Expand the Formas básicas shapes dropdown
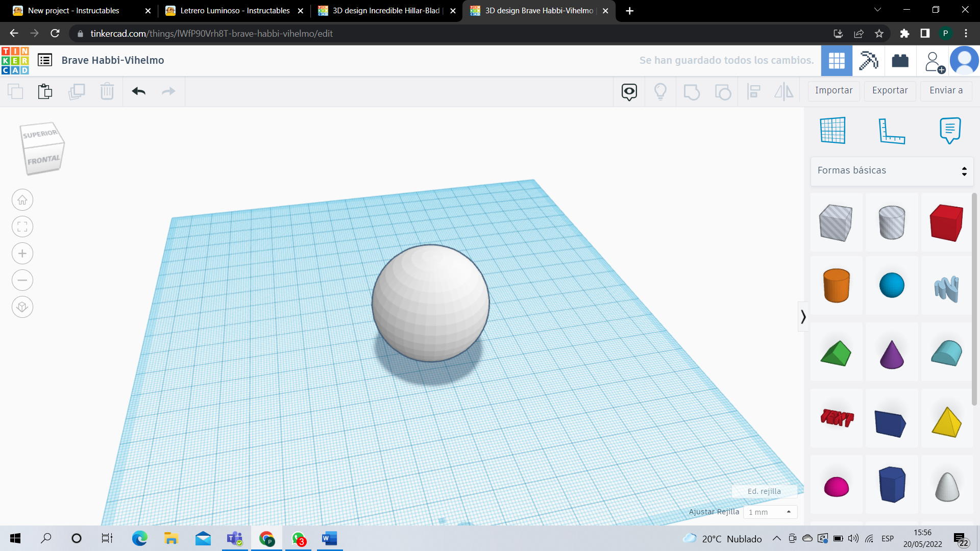Image resolution: width=980 pixels, height=551 pixels. (x=892, y=171)
